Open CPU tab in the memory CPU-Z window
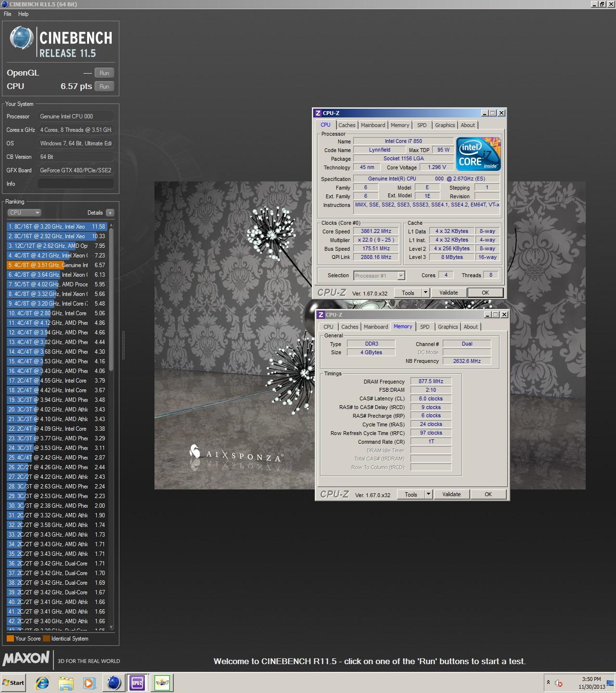616x693 pixels. click(x=328, y=327)
